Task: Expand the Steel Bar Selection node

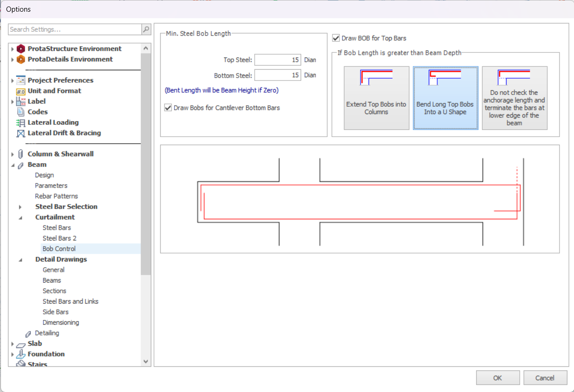Action: [20, 207]
